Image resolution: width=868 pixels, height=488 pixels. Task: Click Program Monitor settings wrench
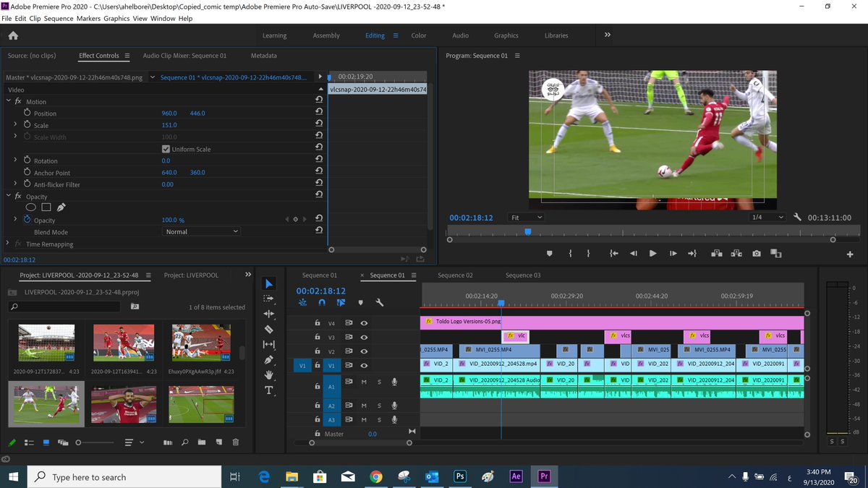[x=797, y=217]
